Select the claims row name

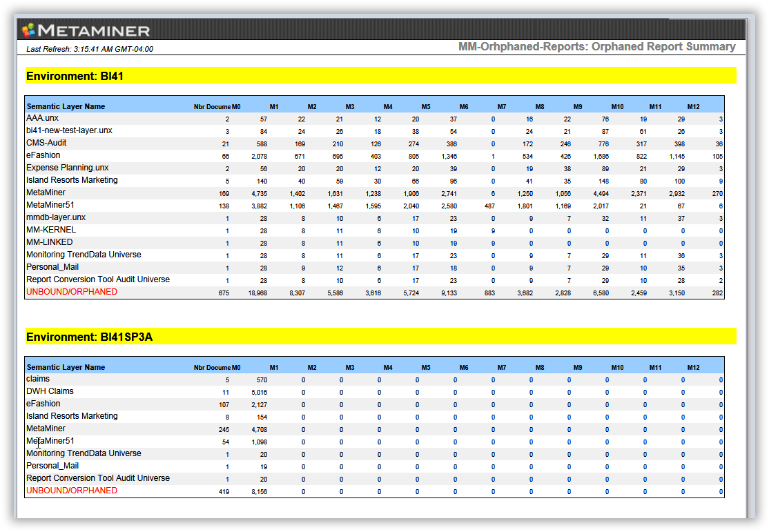[38, 379]
